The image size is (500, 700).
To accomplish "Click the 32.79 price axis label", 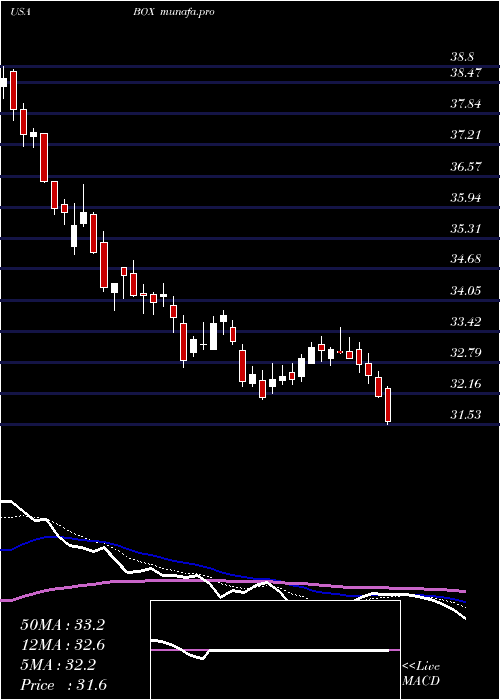I will coord(466,353).
